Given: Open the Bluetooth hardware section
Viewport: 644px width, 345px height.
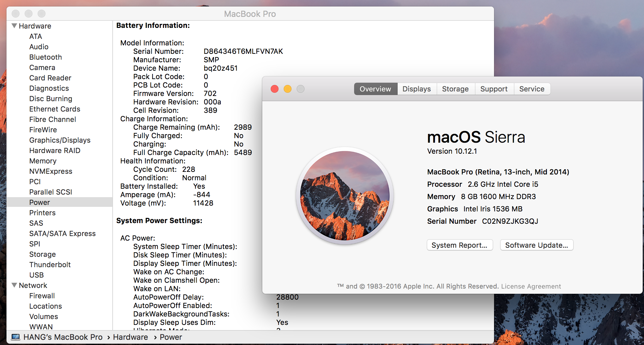Looking at the screenshot, I should 45,57.
